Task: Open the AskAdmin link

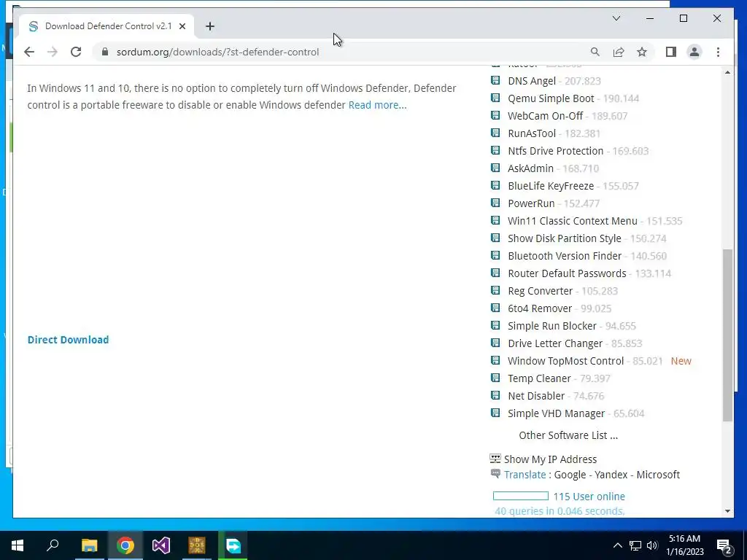Action: (x=531, y=168)
